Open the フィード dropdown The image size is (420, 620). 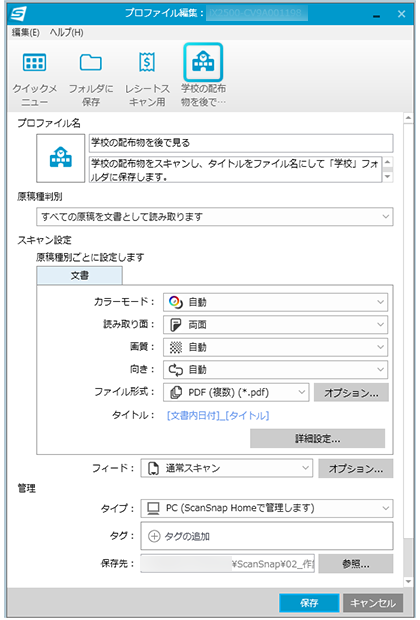coord(227,468)
